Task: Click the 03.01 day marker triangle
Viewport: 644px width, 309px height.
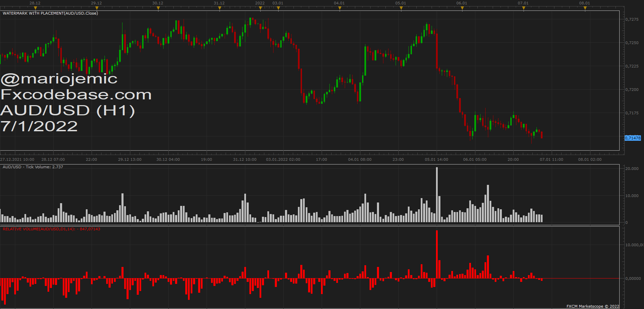Action: 278,8
